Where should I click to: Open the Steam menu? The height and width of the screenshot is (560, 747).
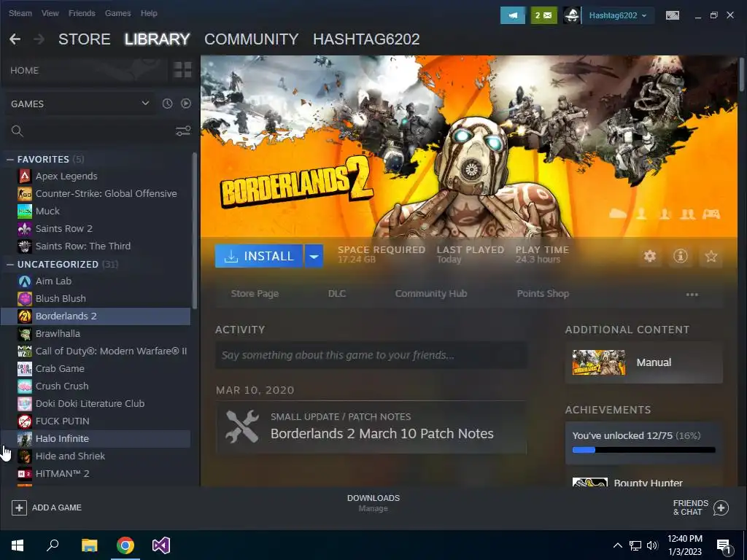pyautogui.click(x=20, y=13)
